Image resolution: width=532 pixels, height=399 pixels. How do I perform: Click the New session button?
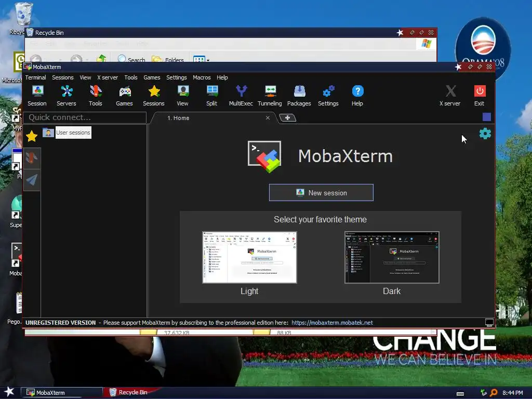coord(321,193)
